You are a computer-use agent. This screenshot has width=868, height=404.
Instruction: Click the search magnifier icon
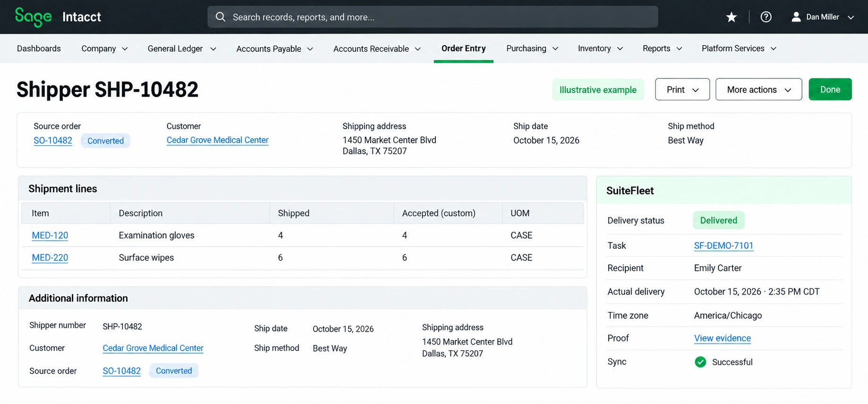coord(221,17)
